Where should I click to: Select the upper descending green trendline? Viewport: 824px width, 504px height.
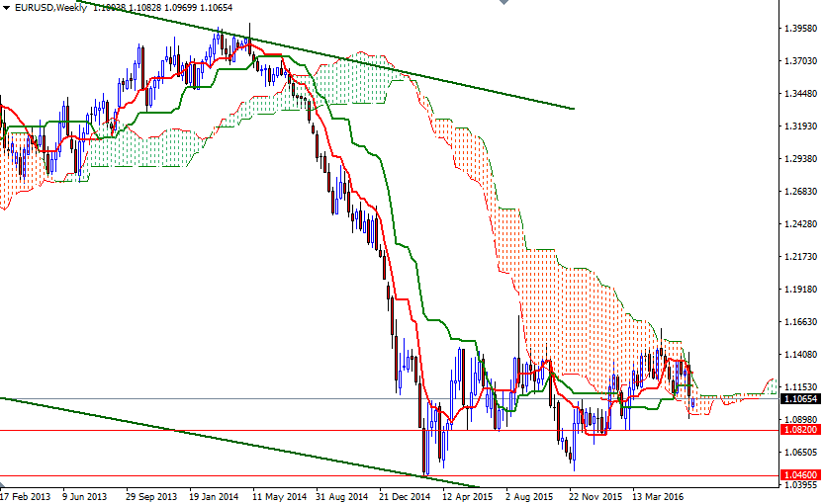click(x=445, y=80)
